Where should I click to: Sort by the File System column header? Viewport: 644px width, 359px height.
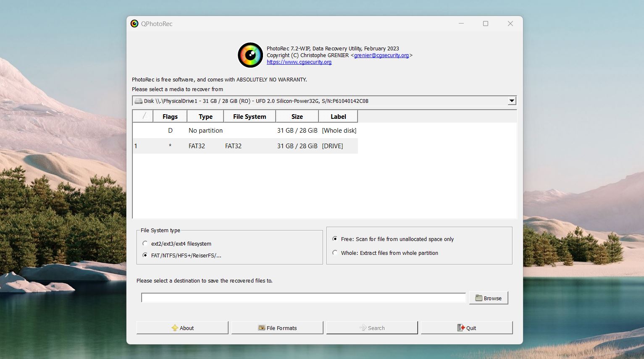[250, 116]
